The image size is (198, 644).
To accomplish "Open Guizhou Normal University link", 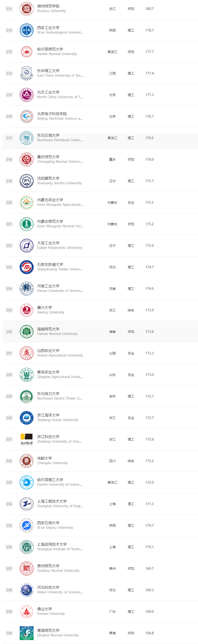I will click(x=58, y=570).
